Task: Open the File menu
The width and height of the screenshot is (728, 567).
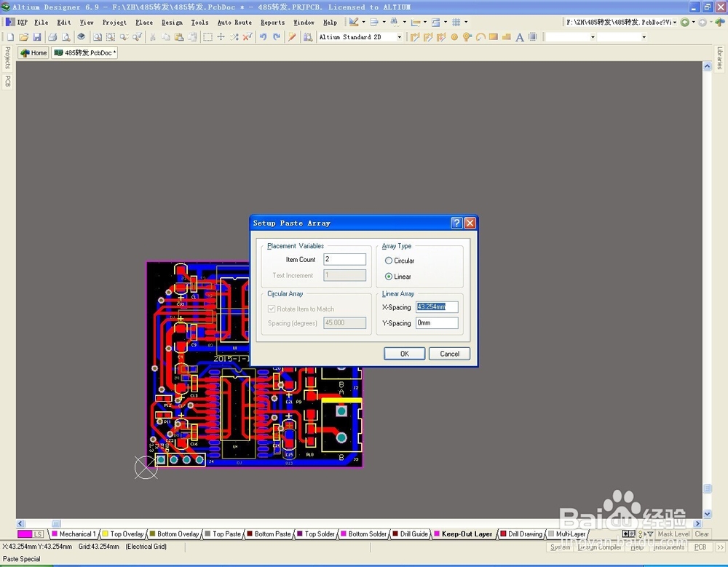Action: click(41, 22)
